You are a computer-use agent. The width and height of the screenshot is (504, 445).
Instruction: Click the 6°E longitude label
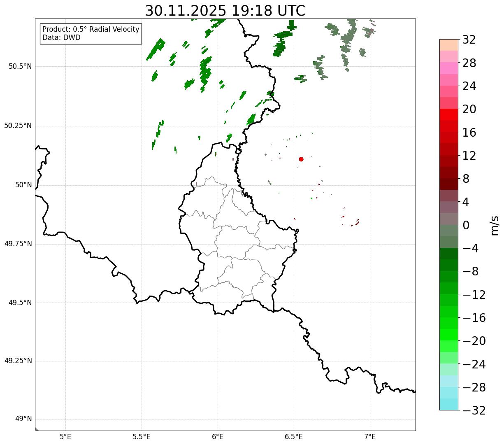[x=218, y=437]
